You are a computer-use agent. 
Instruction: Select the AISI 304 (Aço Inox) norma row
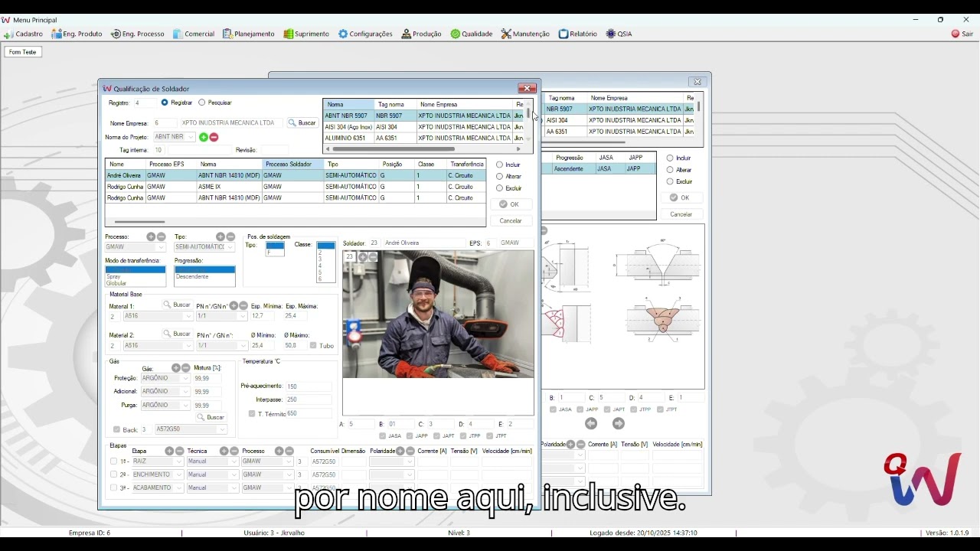423,127
